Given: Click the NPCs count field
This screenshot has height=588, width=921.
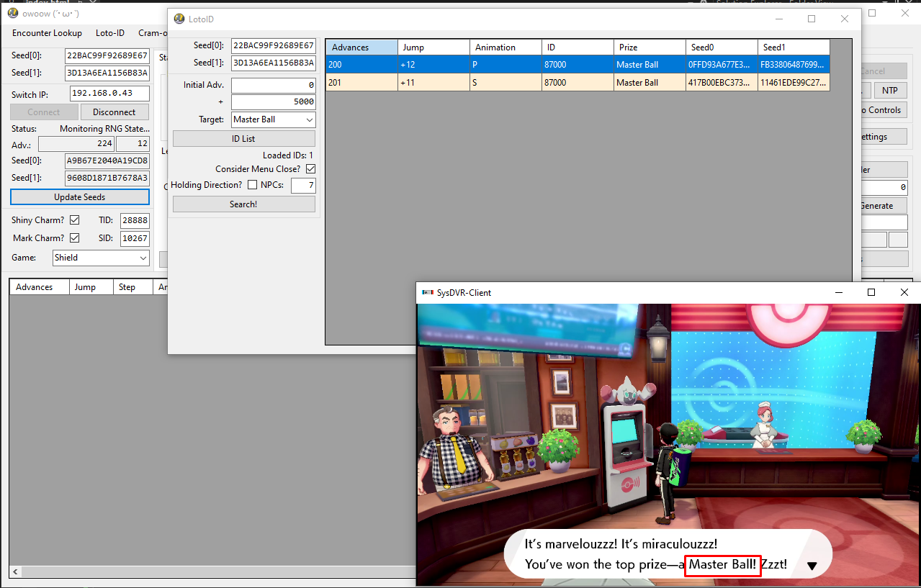Looking at the screenshot, I should [x=303, y=186].
